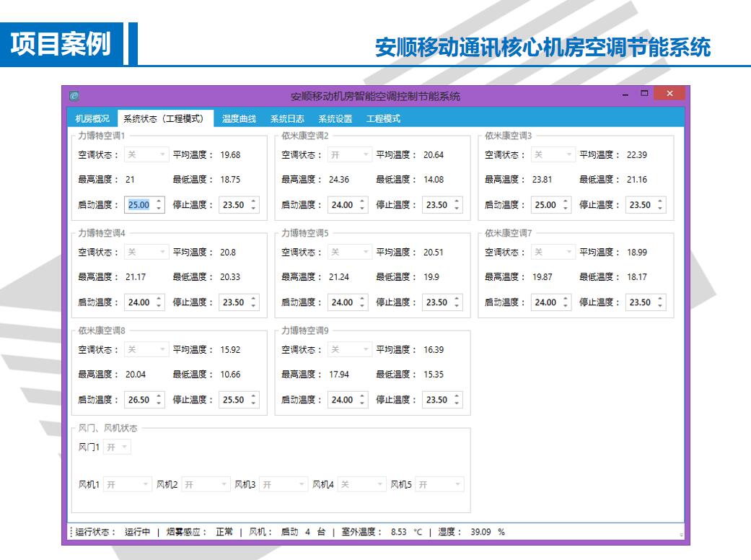Maximize the control system window
The width and height of the screenshot is (751, 560).
click(644, 93)
